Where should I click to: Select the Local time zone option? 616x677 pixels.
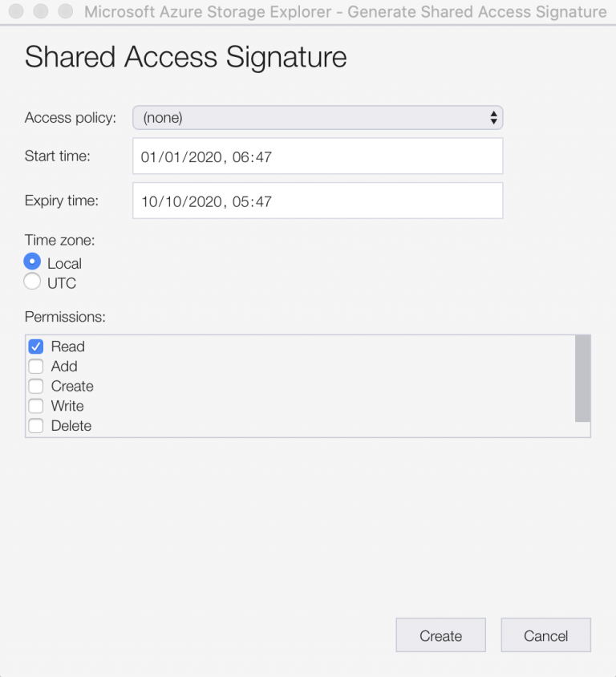(x=30, y=261)
